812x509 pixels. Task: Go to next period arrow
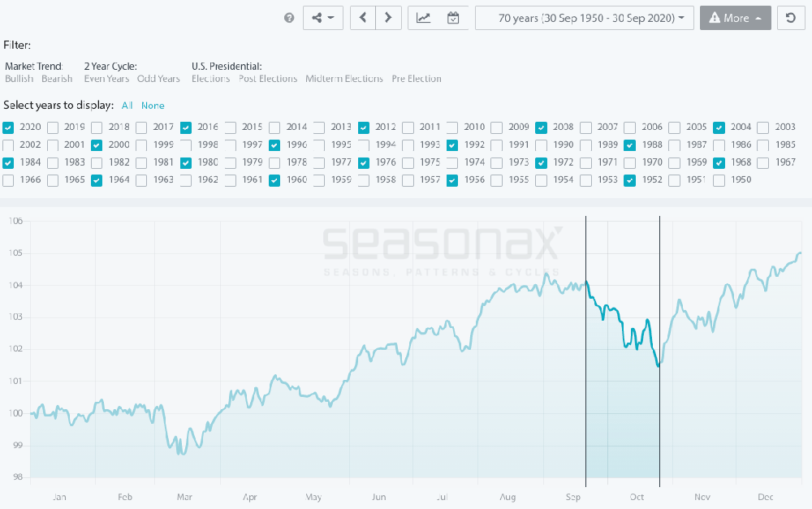(x=389, y=18)
